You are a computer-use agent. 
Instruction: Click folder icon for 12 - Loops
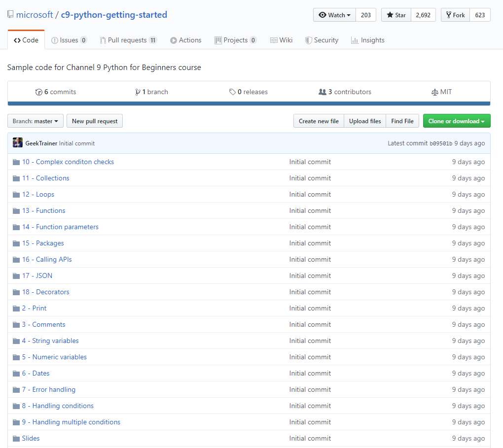click(x=16, y=195)
